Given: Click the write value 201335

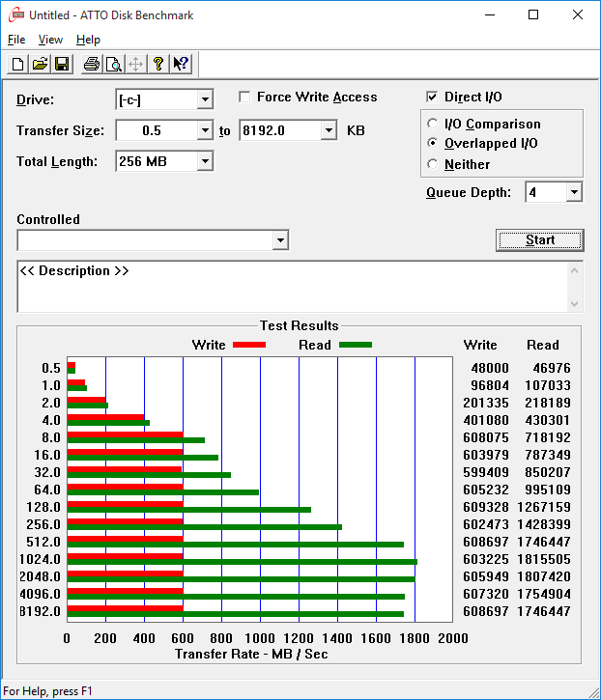Looking at the screenshot, I should (486, 403).
